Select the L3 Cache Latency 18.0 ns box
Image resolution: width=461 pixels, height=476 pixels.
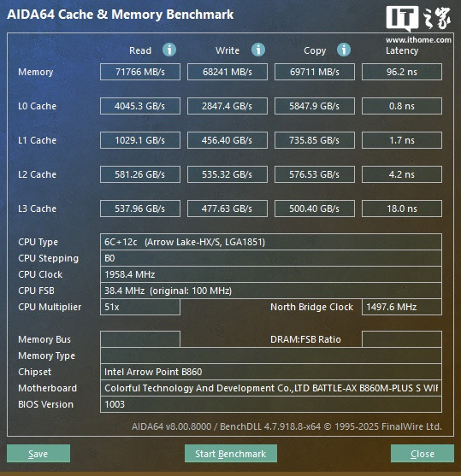click(402, 209)
